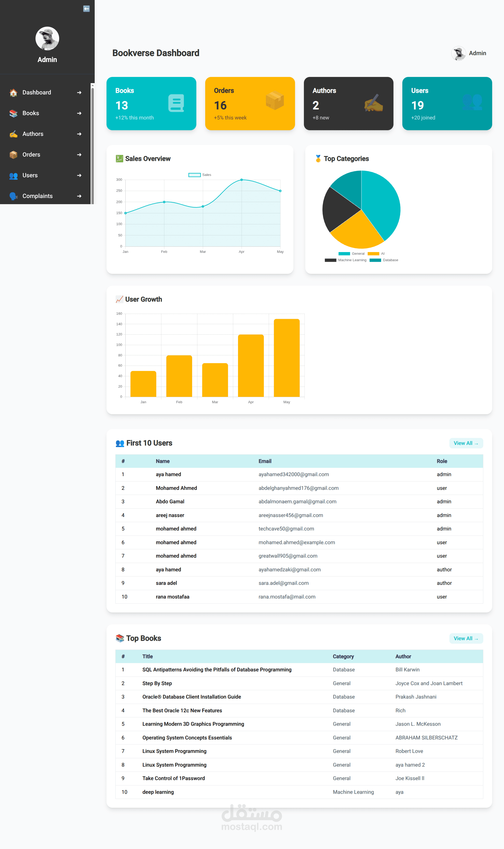504x849 pixels.
Task: Toggle Machine Learning in pie legend
Action: point(345,260)
